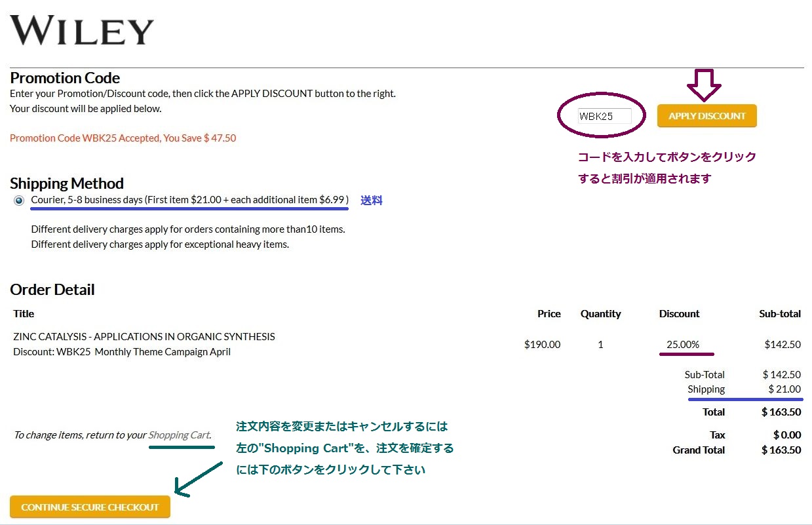Click the Zinc Catalysis book title

(144, 337)
